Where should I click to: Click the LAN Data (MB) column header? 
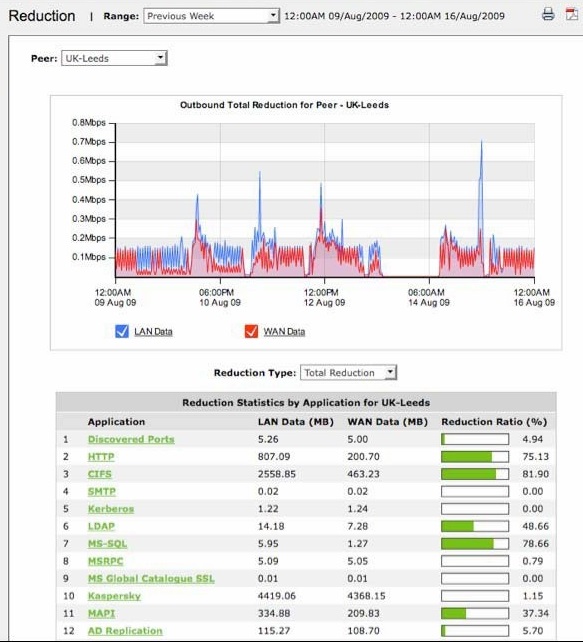pyautogui.click(x=296, y=422)
